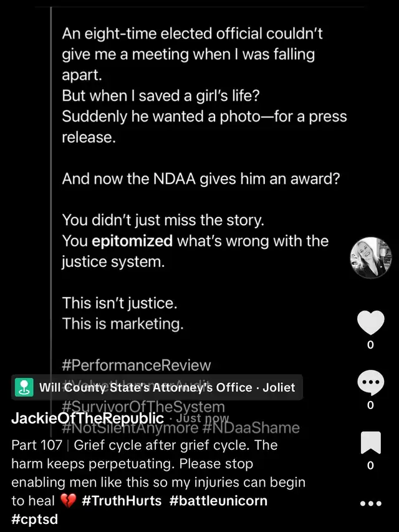
Task: Open more options with the three-dot icon
Action: [370, 503]
